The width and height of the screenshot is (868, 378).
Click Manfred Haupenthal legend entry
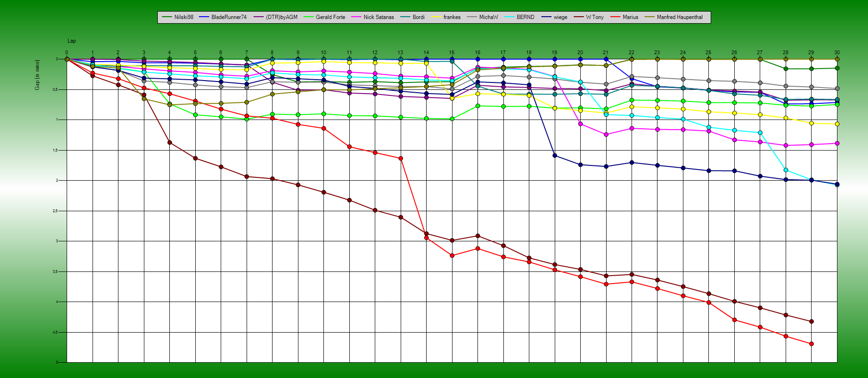(x=674, y=17)
